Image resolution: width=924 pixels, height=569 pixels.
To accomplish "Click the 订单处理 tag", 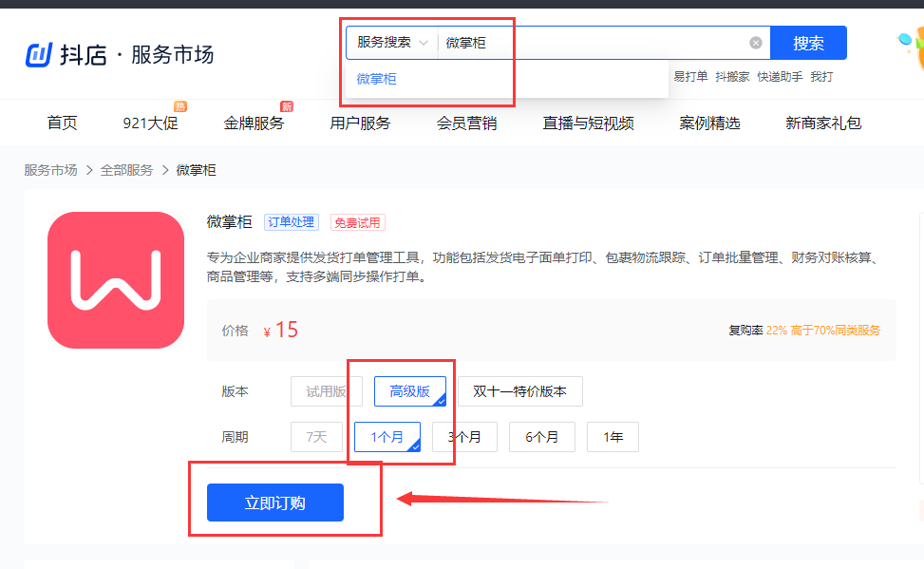I will [x=292, y=222].
